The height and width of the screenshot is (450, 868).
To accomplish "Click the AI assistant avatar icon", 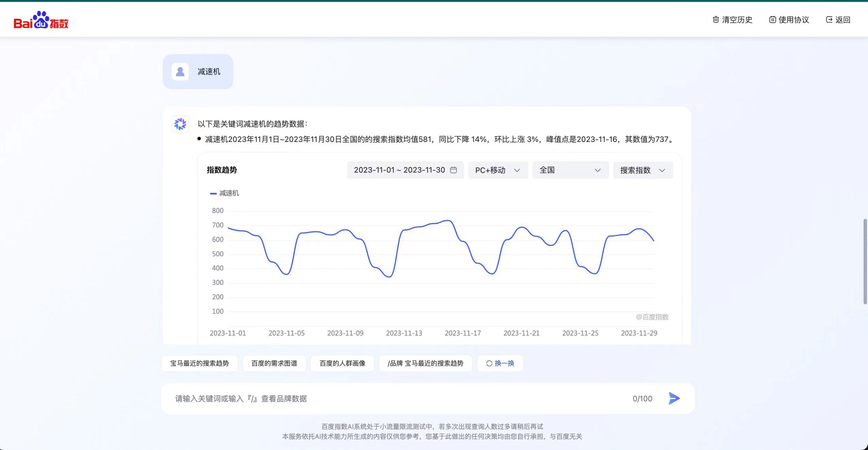I will pyautogui.click(x=180, y=124).
